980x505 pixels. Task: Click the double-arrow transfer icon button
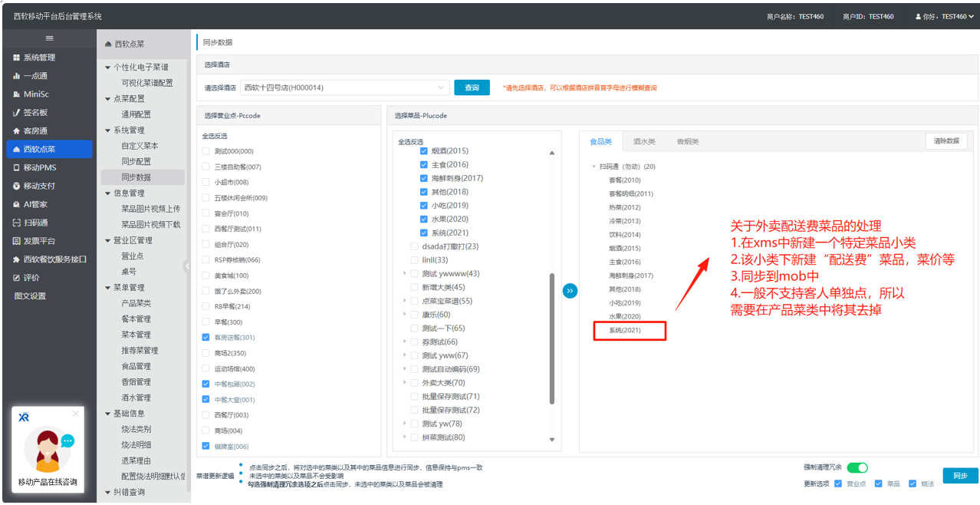[570, 291]
